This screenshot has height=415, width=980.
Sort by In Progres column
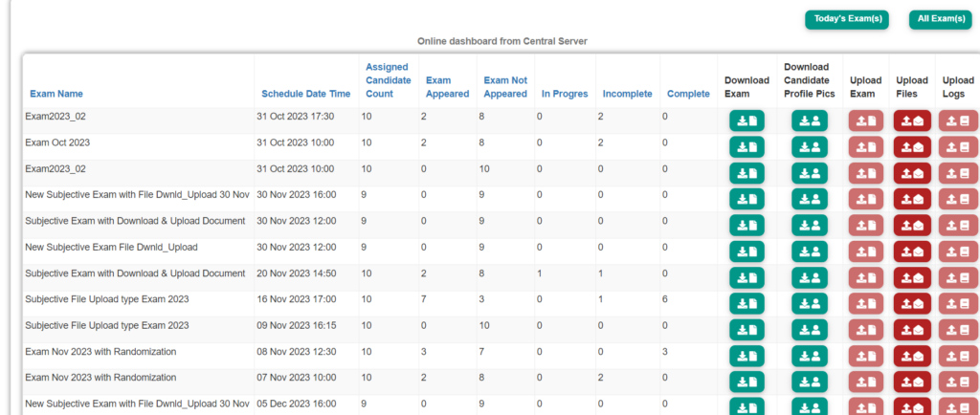click(x=565, y=94)
